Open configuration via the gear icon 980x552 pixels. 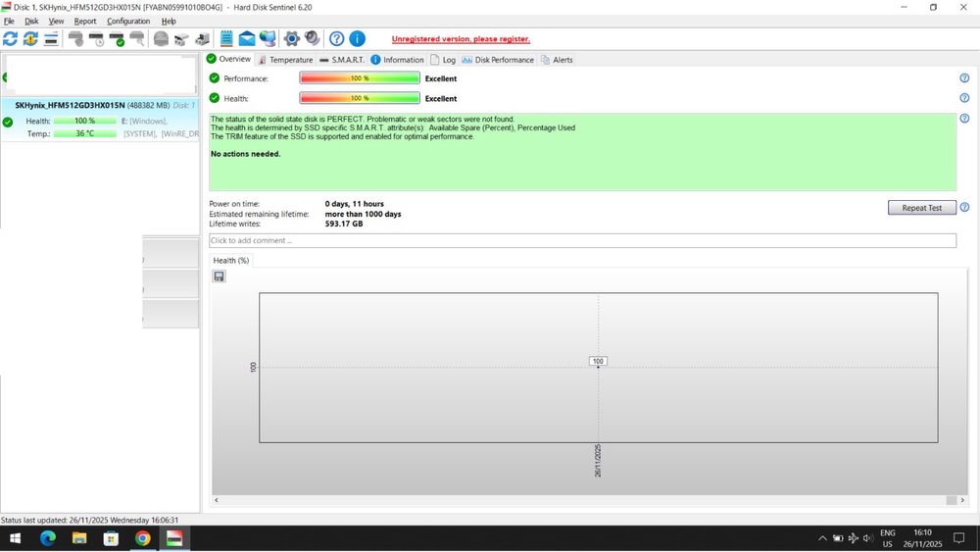pos(292,39)
